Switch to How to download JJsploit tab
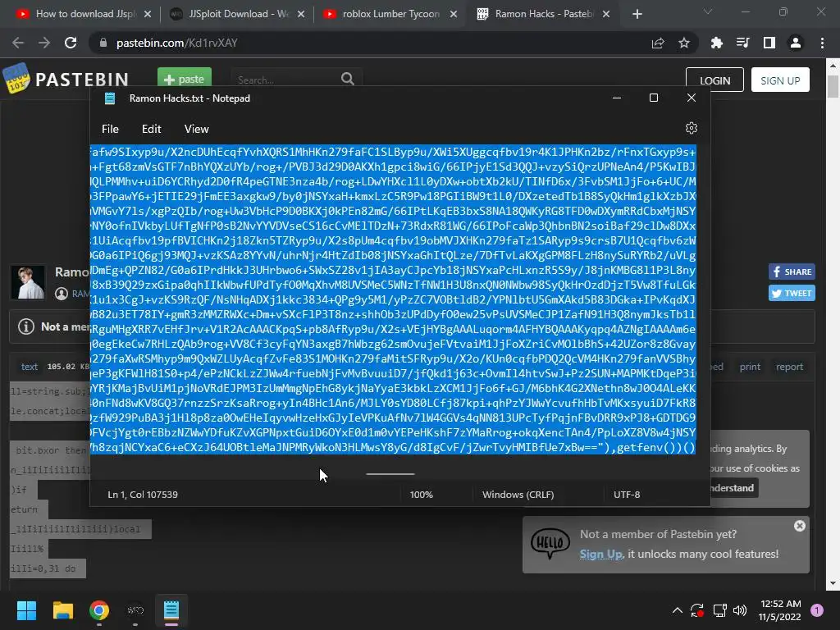840x630 pixels. (83, 14)
